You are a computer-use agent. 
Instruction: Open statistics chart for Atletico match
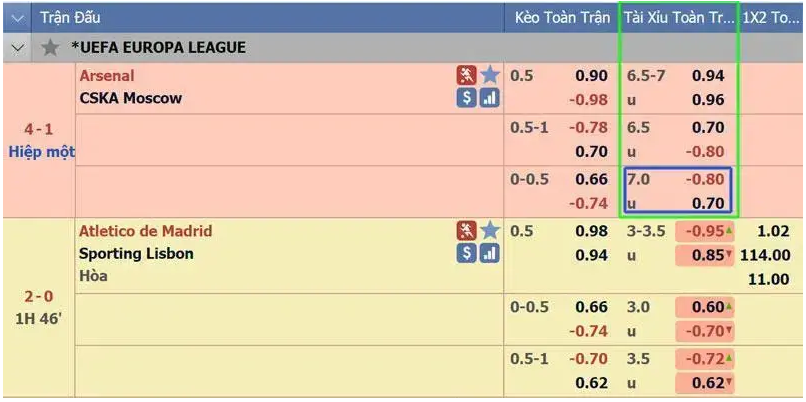coord(489,254)
